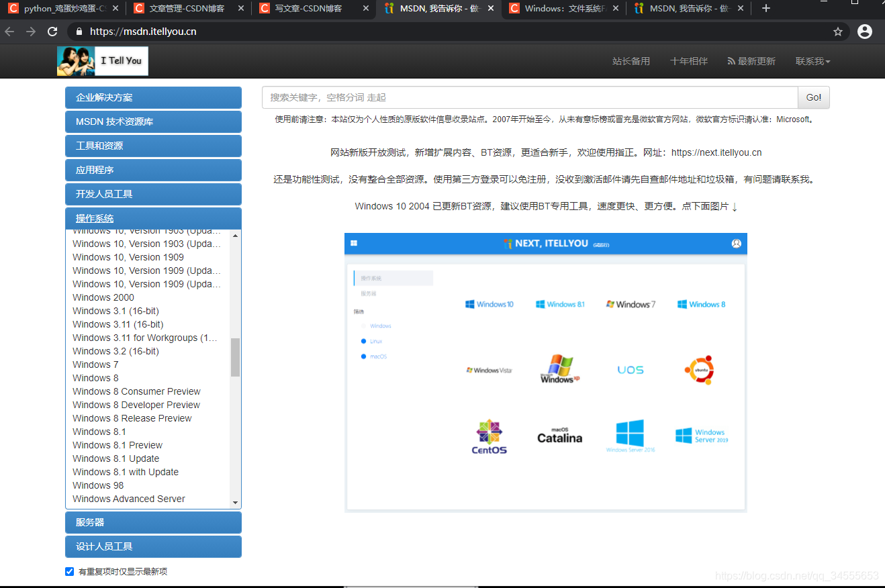Viewport: 885px width, 588px height.
Task: Select Windows 8.1 Preview item
Action: coord(118,445)
